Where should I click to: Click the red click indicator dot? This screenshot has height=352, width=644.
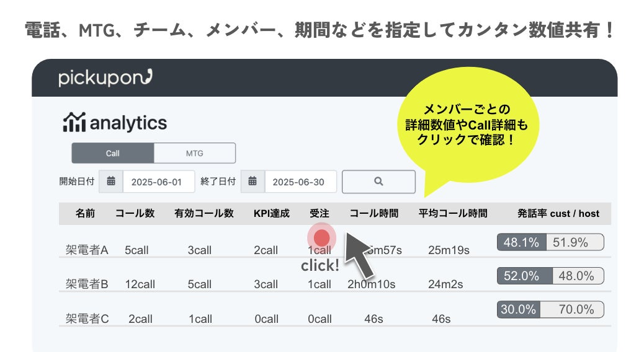[x=321, y=238]
